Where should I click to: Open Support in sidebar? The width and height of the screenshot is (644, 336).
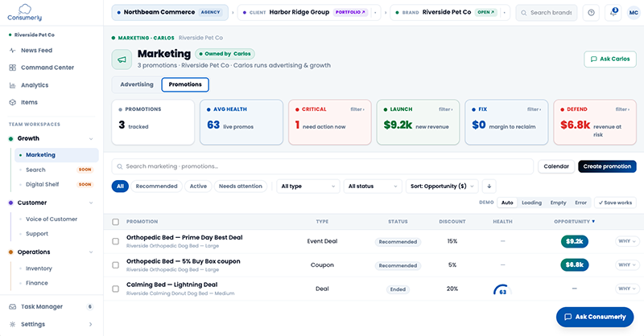tap(37, 234)
